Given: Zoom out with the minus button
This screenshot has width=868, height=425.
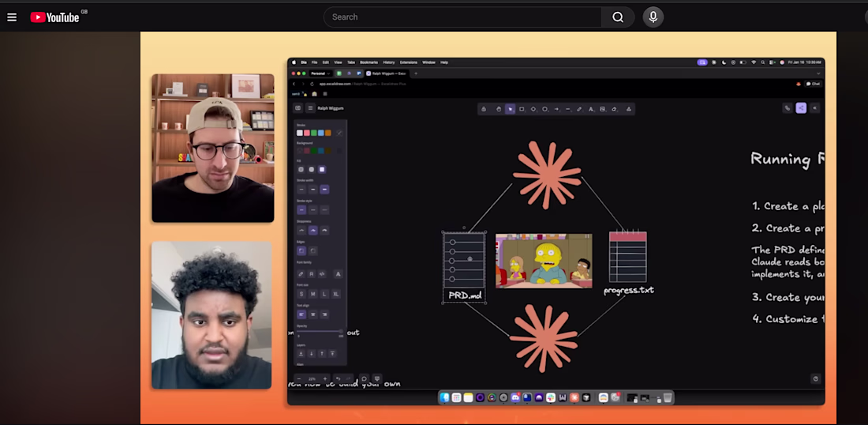Looking at the screenshot, I should 299,379.
